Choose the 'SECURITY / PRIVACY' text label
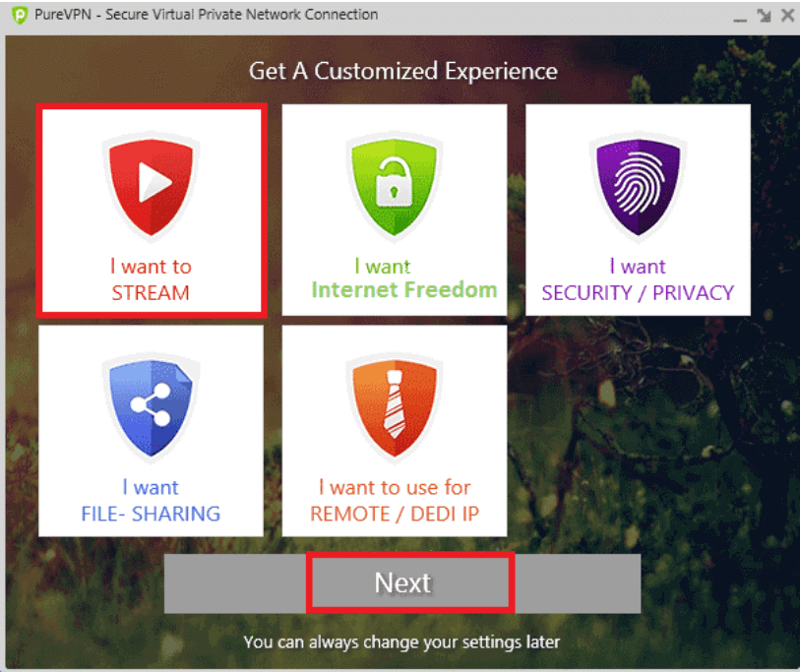Viewport: 800px width, 672px height. [638, 293]
